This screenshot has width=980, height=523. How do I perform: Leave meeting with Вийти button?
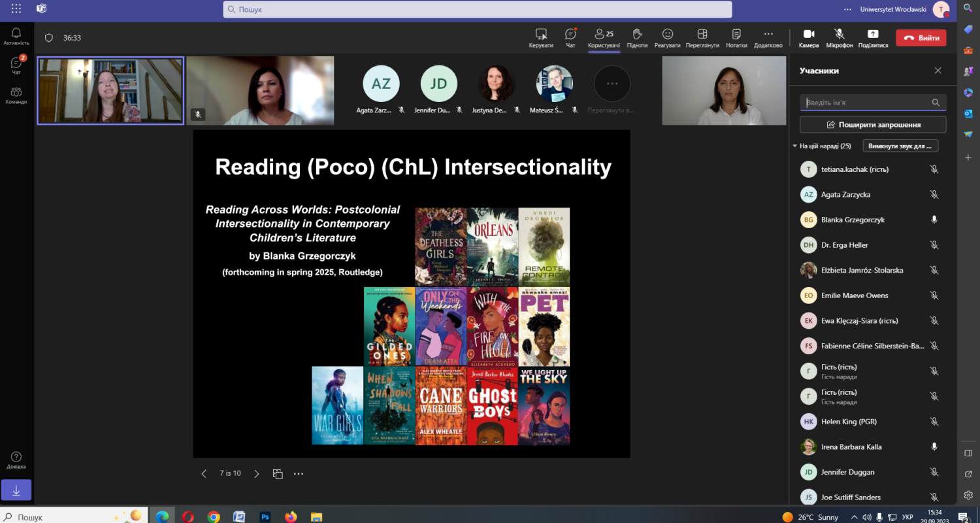point(921,38)
